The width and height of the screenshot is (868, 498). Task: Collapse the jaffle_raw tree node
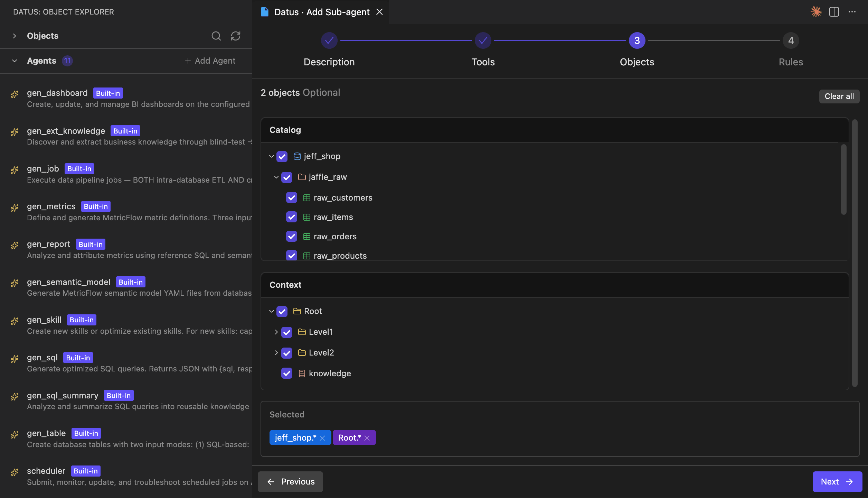276,177
